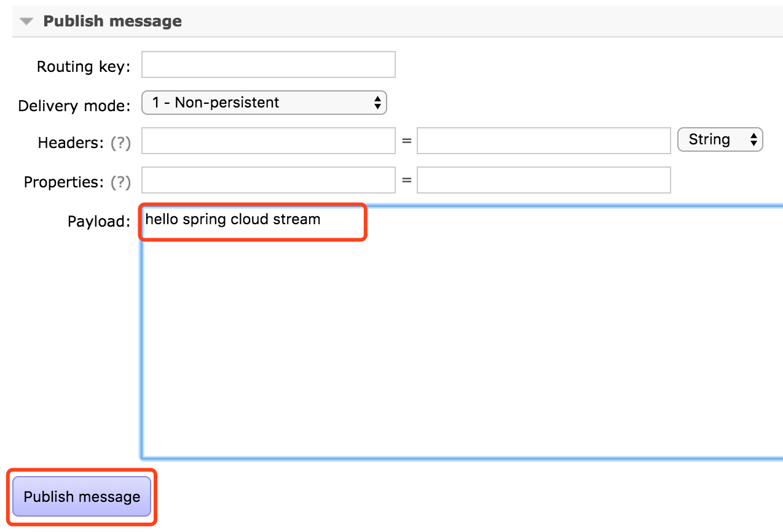Click the Headers name input field
Screen dimensions: 783x532
coord(269,141)
